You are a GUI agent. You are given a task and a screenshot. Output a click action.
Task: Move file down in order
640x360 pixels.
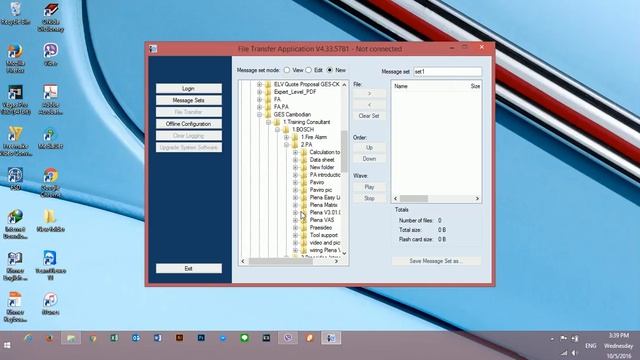tap(369, 159)
